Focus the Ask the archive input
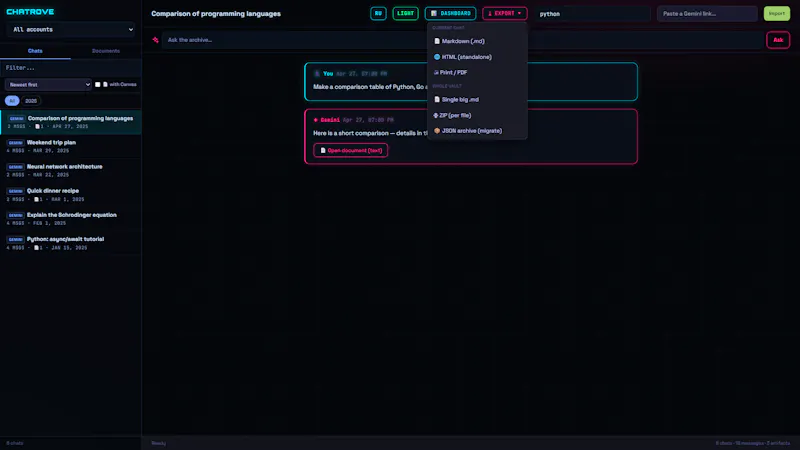 [x=463, y=40]
